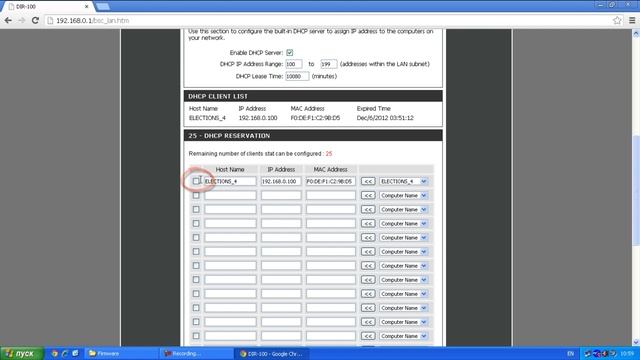Tick the checkbox in the seventh reservation row

pyautogui.click(x=196, y=266)
